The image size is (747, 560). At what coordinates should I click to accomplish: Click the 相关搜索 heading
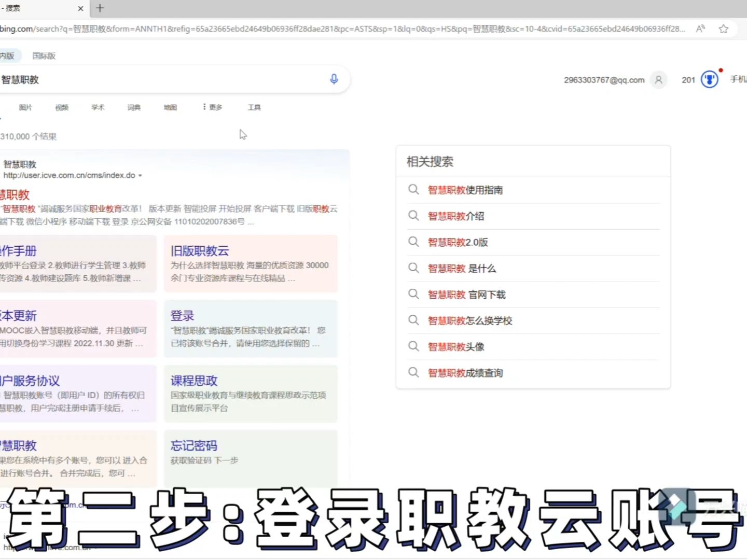pos(430,162)
